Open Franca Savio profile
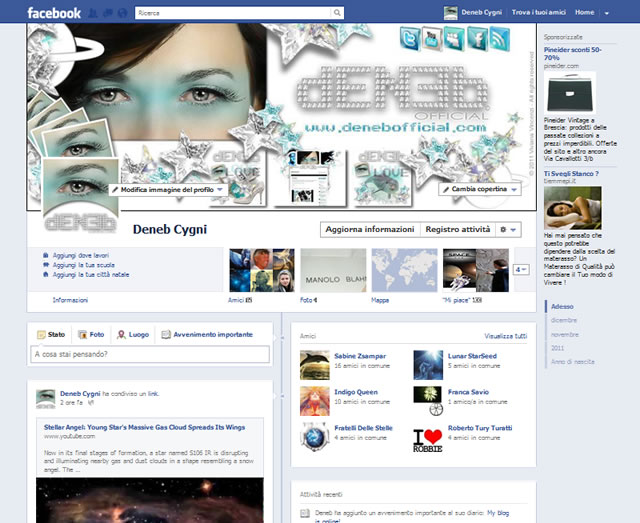Viewport: 640px width, 523px height. 468,392
